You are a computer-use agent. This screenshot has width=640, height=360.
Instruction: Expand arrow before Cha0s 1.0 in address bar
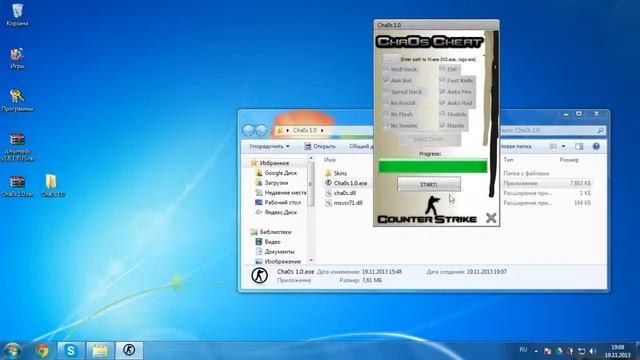point(288,130)
